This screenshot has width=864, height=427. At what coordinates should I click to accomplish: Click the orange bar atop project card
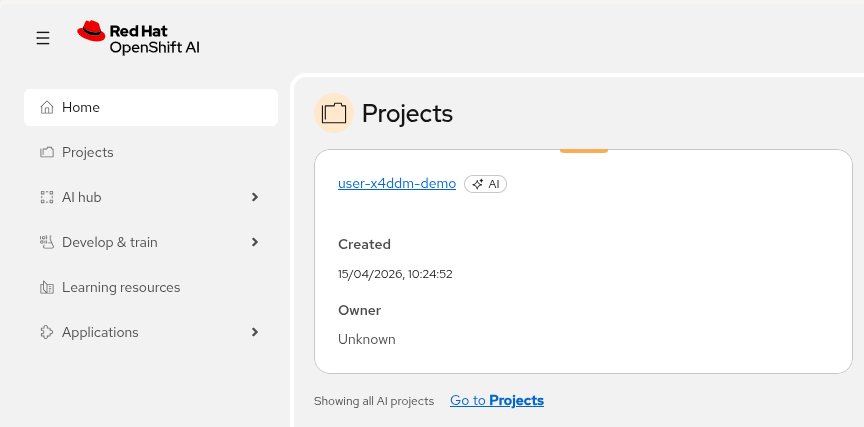pos(584,151)
